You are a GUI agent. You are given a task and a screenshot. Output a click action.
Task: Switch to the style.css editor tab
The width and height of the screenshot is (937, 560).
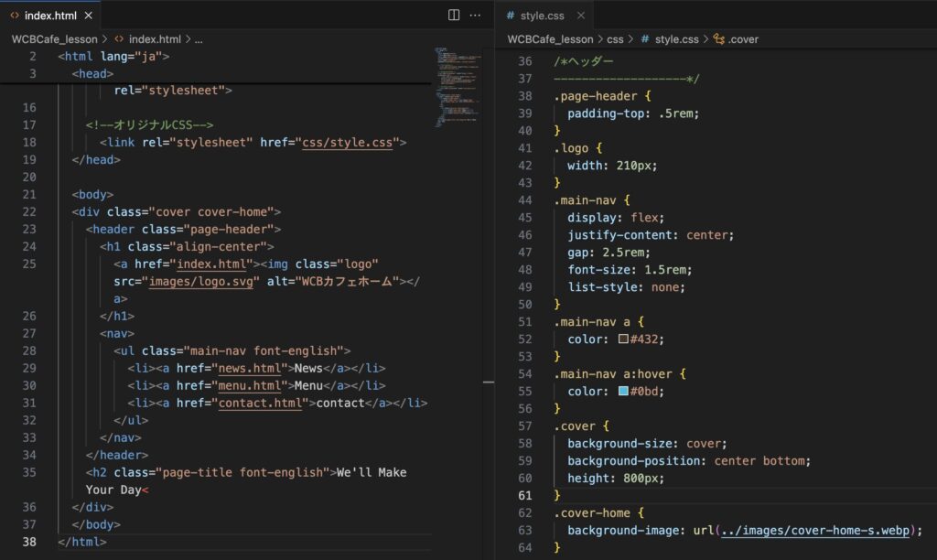coord(542,16)
